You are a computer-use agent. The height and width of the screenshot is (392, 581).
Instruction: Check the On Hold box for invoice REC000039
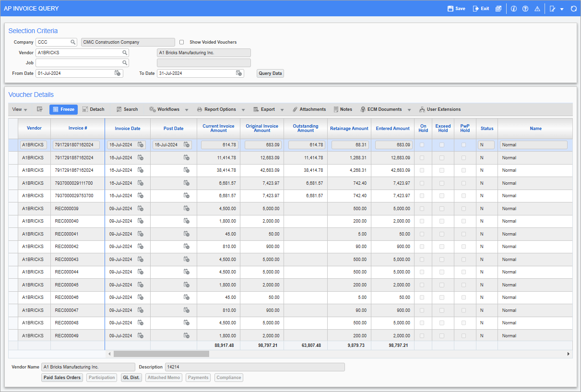(x=423, y=208)
